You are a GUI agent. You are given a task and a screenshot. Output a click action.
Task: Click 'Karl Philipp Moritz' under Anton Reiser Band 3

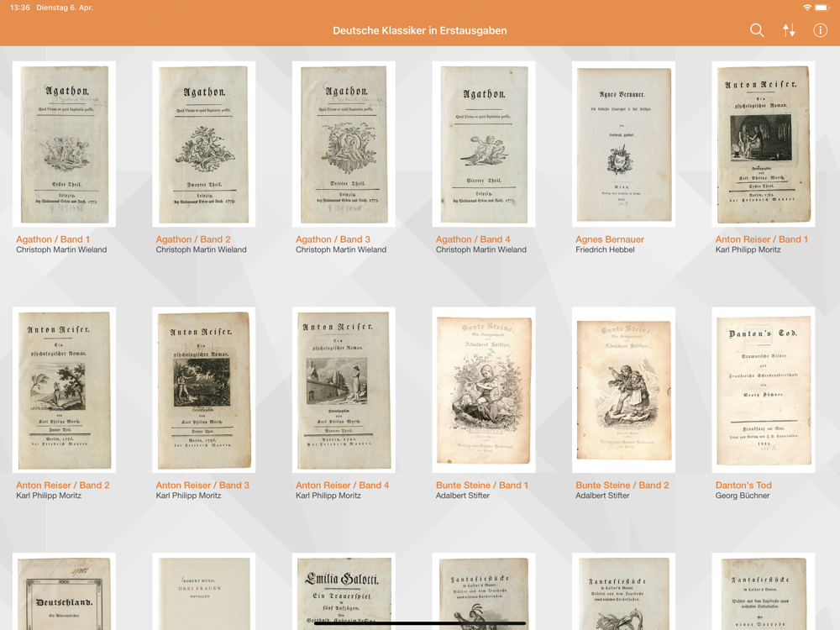tap(188, 496)
